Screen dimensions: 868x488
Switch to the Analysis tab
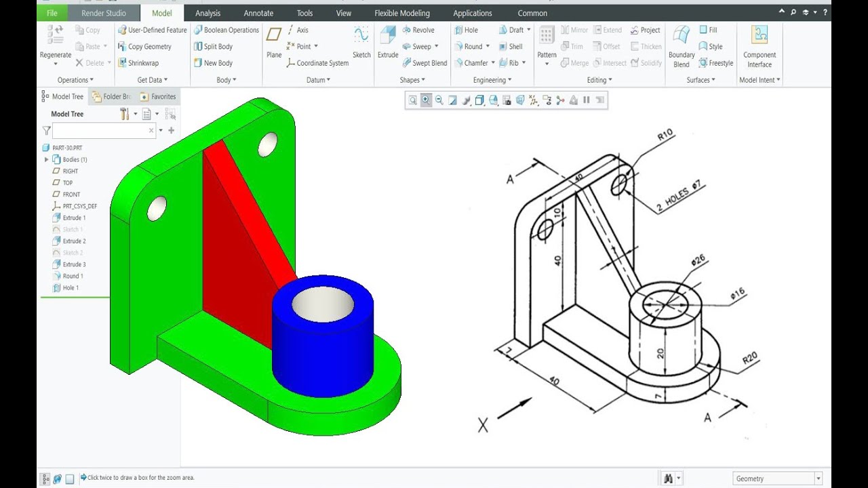pos(208,13)
